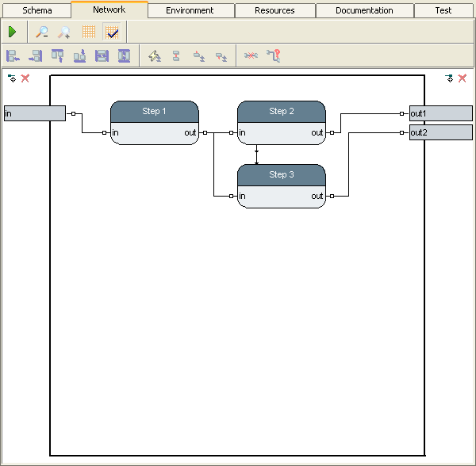Select the Step 3 node
The image size is (476, 466).
(282, 174)
